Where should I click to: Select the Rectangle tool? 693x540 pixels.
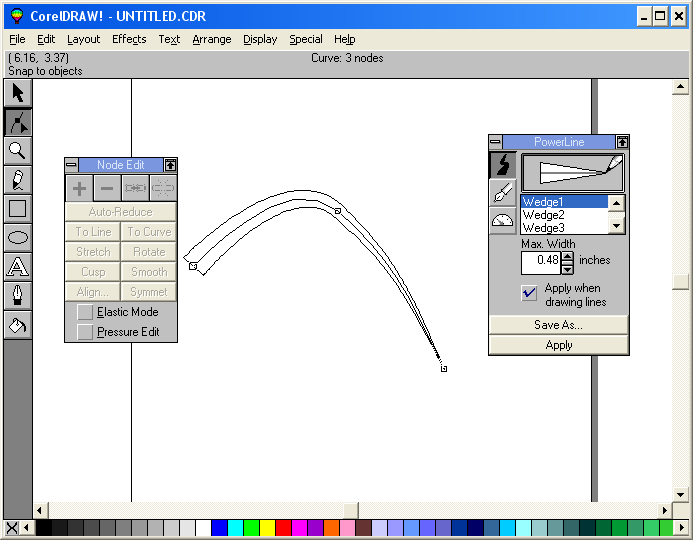[x=18, y=209]
